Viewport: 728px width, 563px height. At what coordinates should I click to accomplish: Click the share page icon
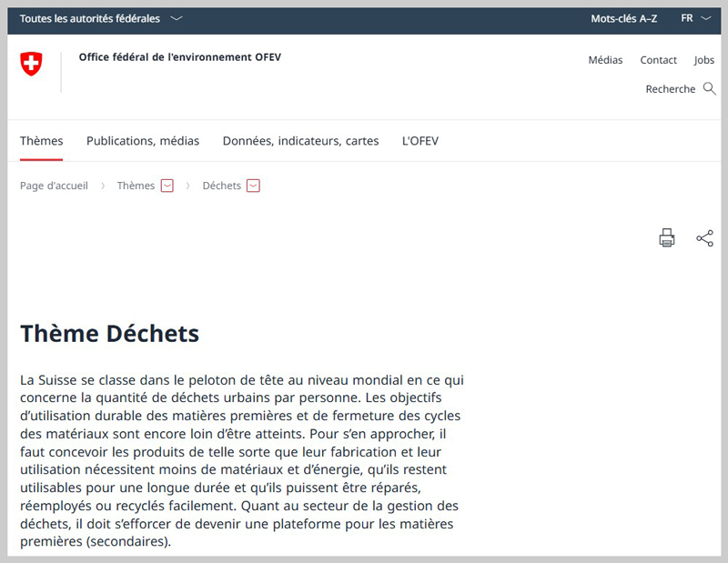click(x=704, y=238)
